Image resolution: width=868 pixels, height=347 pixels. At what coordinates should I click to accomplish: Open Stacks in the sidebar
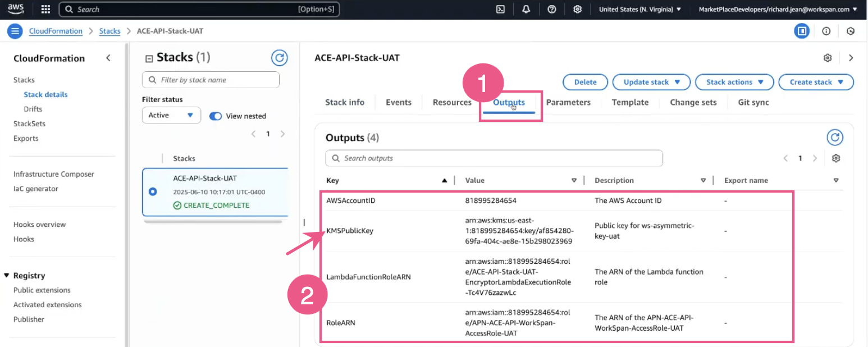coord(24,80)
